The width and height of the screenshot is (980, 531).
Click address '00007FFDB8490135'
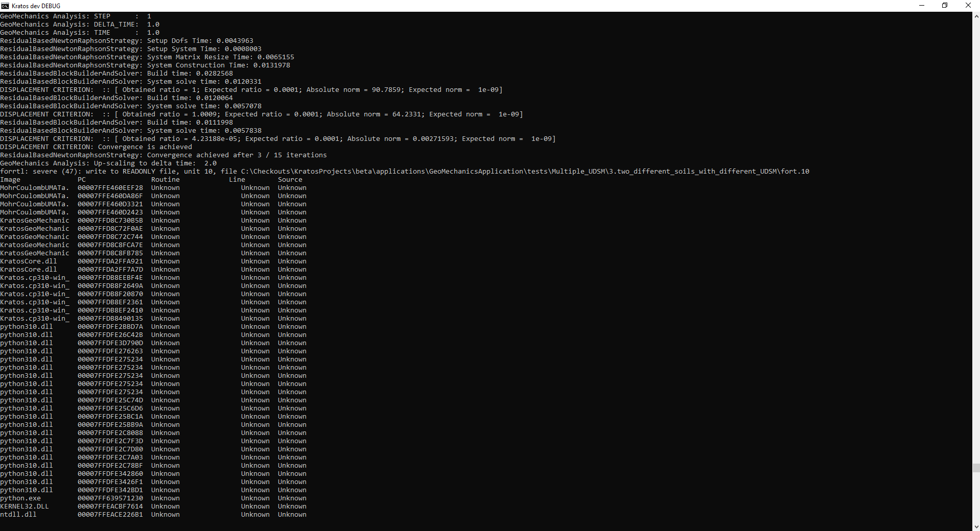tap(110, 319)
